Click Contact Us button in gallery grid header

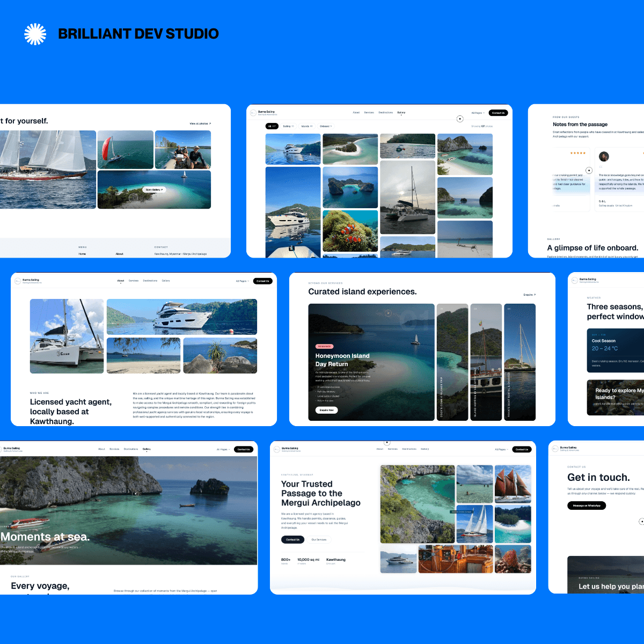[498, 113]
